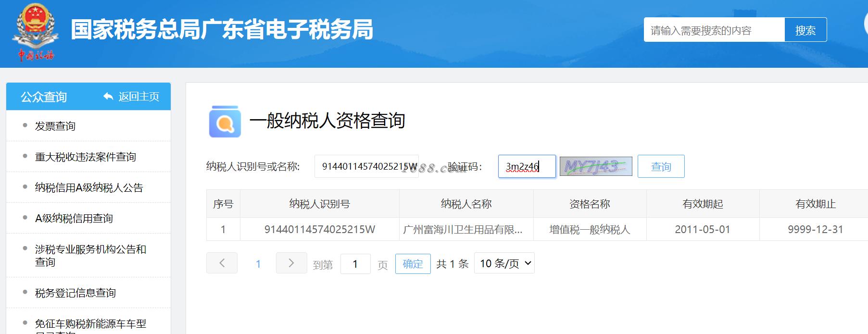The image size is (868, 334).
Task: Open the 10 条/页 page size dropdown
Action: point(504,263)
